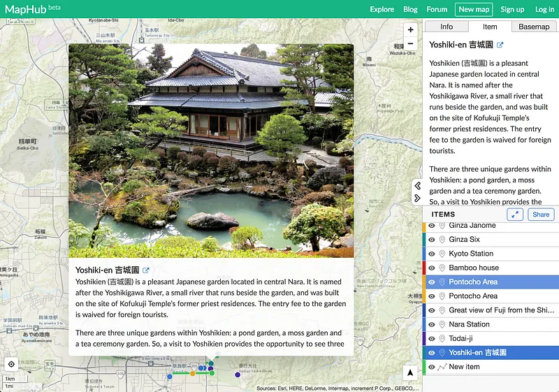The width and height of the screenshot is (559, 392).
Task: Click the line icon of New item
Action: (x=442, y=367)
